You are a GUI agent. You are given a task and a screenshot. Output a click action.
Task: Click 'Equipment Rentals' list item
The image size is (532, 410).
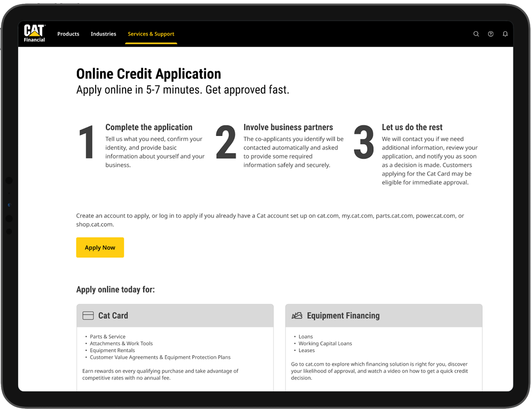112,350
